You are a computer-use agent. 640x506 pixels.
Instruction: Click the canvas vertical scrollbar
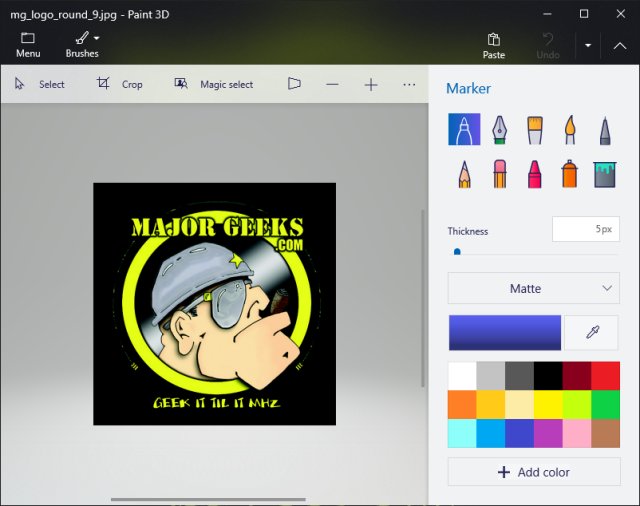423,298
